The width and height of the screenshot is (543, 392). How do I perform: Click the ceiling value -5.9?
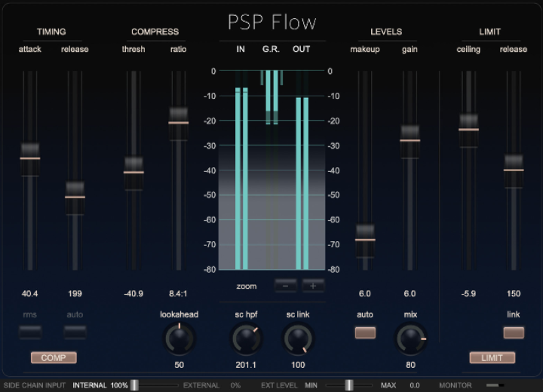(x=468, y=294)
